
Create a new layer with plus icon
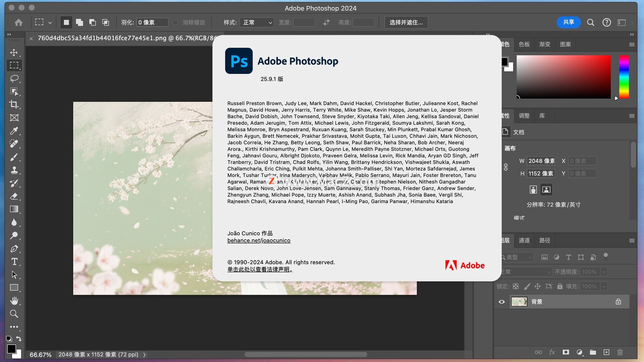tap(606, 352)
